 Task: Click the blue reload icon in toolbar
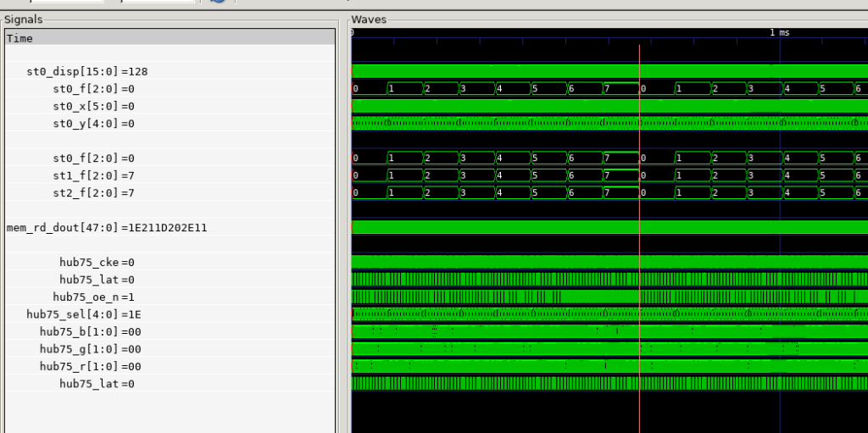click(x=218, y=2)
